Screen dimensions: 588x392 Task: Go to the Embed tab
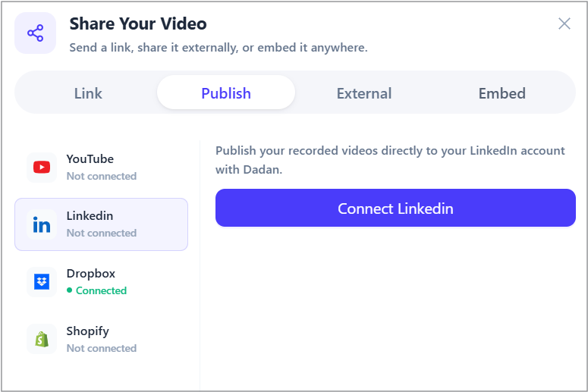502,93
